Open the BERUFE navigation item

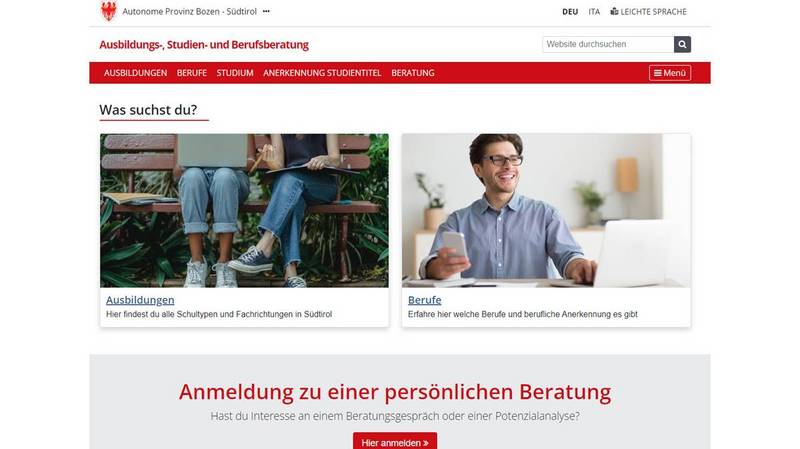(192, 73)
